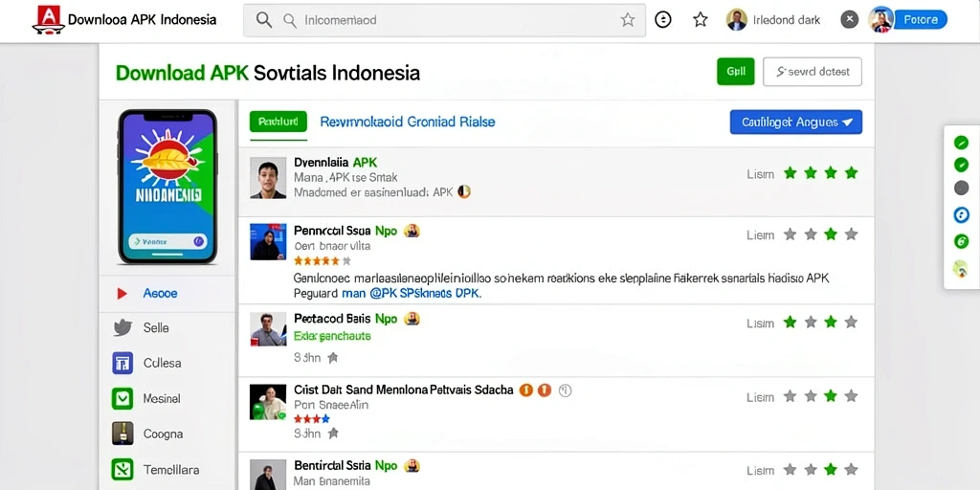Click the magnifier icon in search bar

264,20
